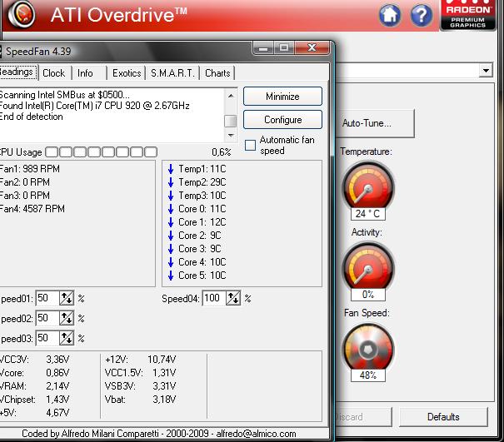The image size is (504, 442).
Task: Click the Discard button in ATI Overdrive
Action: coord(363,417)
